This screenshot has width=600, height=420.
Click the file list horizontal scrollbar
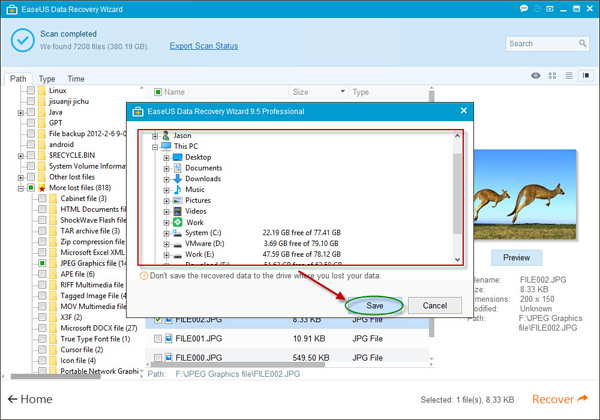[236, 365]
